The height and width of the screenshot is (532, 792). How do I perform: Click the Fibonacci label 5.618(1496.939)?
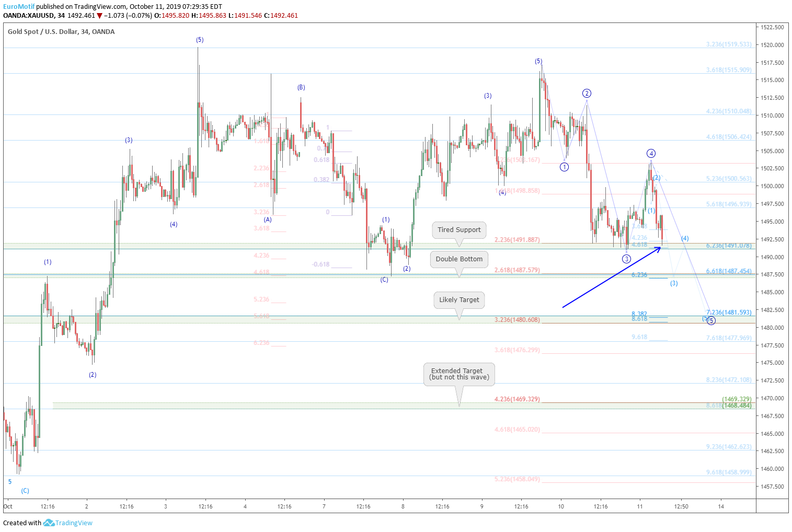point(729,204)
